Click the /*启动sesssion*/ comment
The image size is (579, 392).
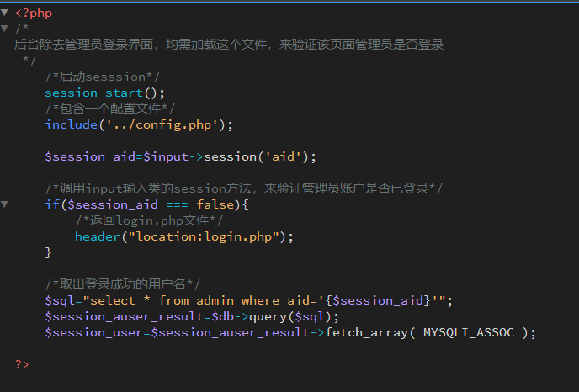103,77
